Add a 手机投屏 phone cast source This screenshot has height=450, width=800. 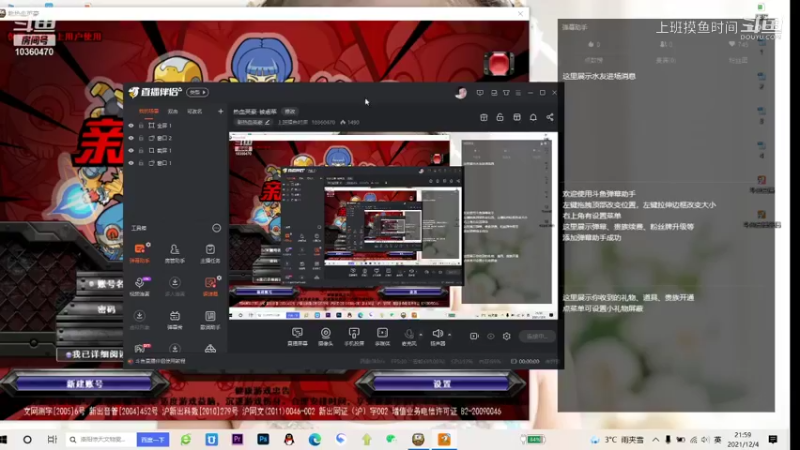point(354,337)
